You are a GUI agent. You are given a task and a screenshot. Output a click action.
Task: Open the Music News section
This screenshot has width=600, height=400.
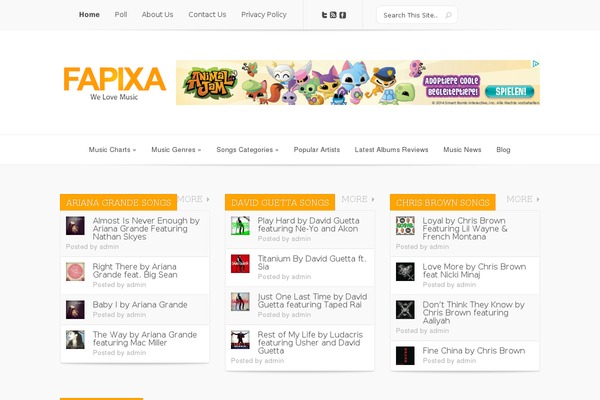462,150
